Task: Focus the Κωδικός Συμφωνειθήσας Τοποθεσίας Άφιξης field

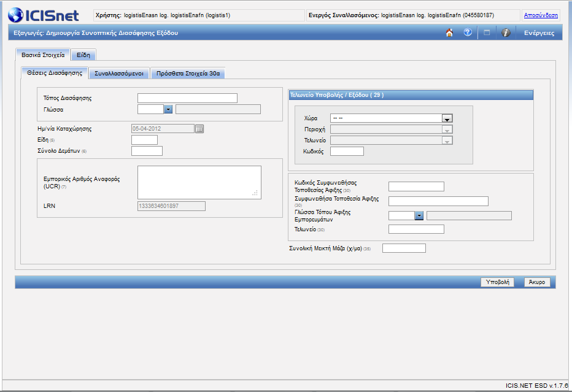Action: (x=416, y=186)
